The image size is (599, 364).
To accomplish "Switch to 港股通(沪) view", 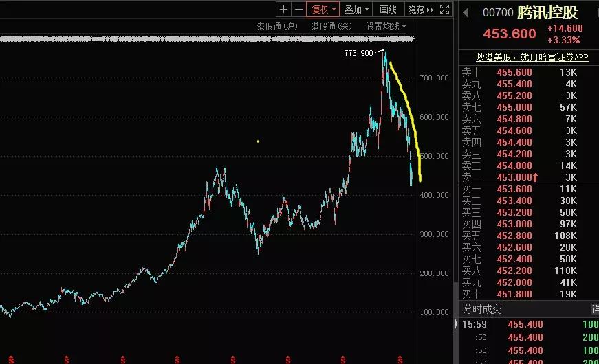I will pos(277,26).
